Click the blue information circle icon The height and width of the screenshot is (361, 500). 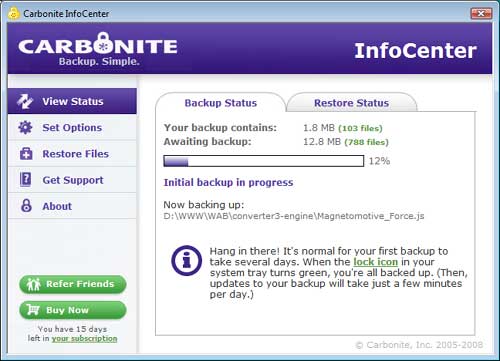(x=186, y=260)
